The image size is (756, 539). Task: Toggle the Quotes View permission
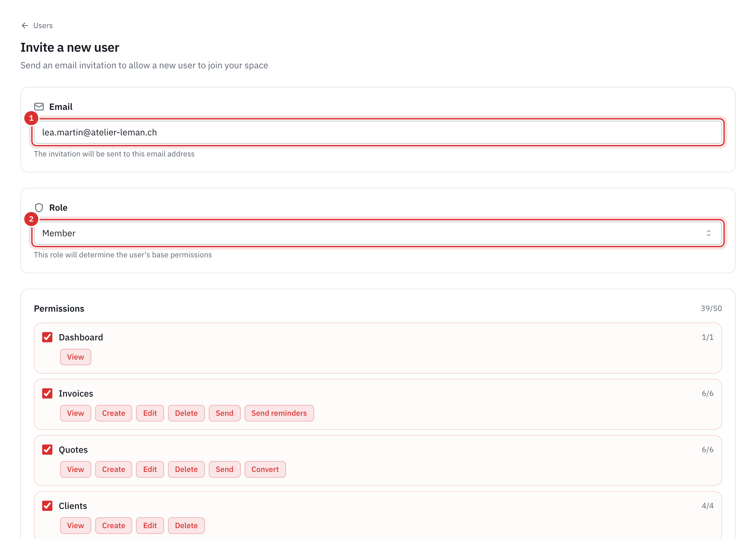pyautogui.click(x=75, y=469)
